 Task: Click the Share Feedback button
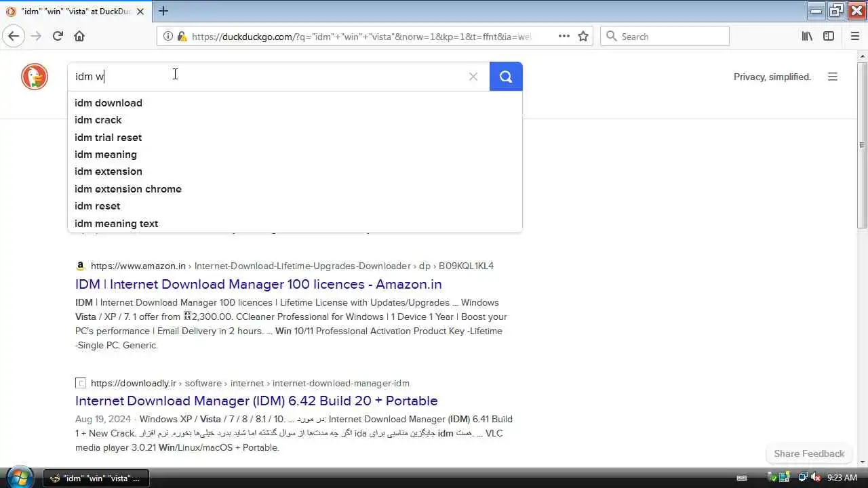click(x=809, y=453)
